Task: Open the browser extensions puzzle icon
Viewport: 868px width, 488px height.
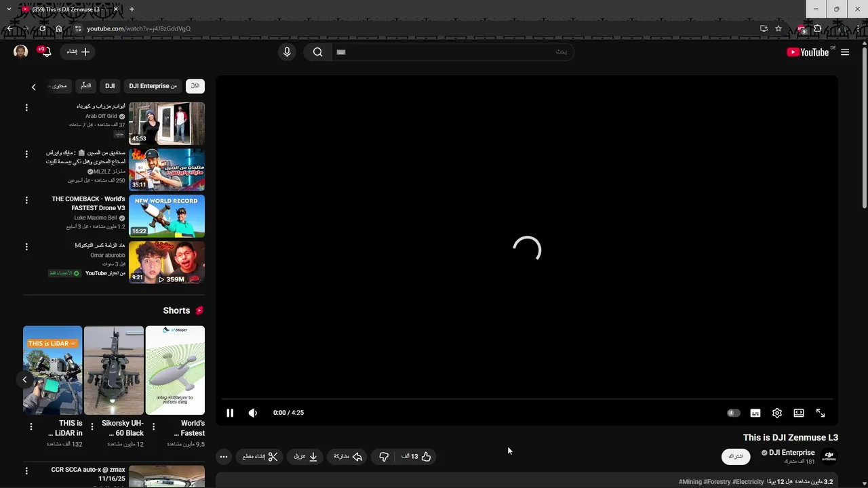Action: tap(818, 28)
